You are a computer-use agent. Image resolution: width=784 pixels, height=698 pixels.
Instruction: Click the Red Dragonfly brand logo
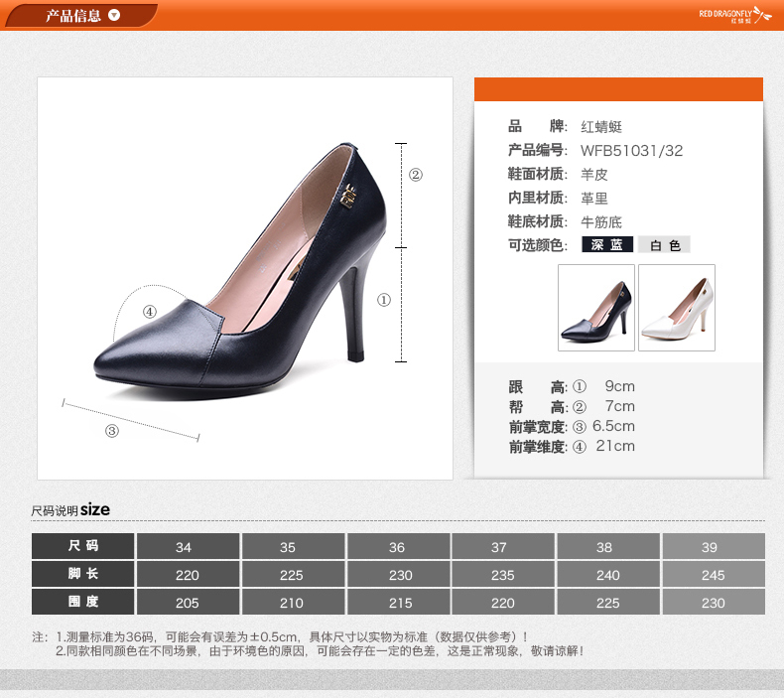pos(734,15)
